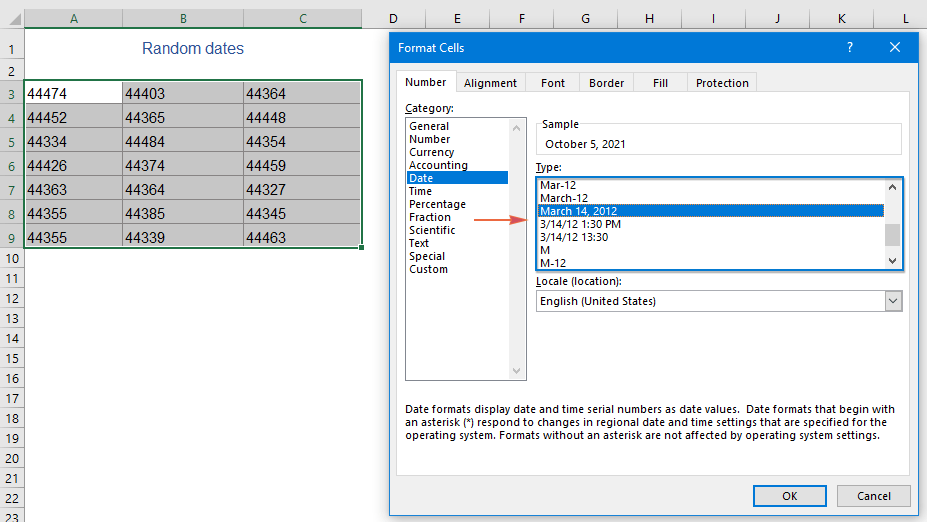This screenshot has height=522, width=927.
Task: Select row 10 header
Action: click(11, 258)
